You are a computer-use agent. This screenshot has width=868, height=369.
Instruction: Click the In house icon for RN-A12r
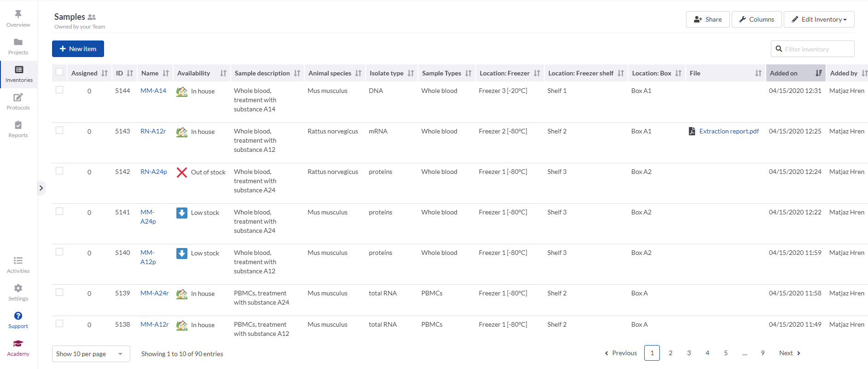[x=182, y=132]
